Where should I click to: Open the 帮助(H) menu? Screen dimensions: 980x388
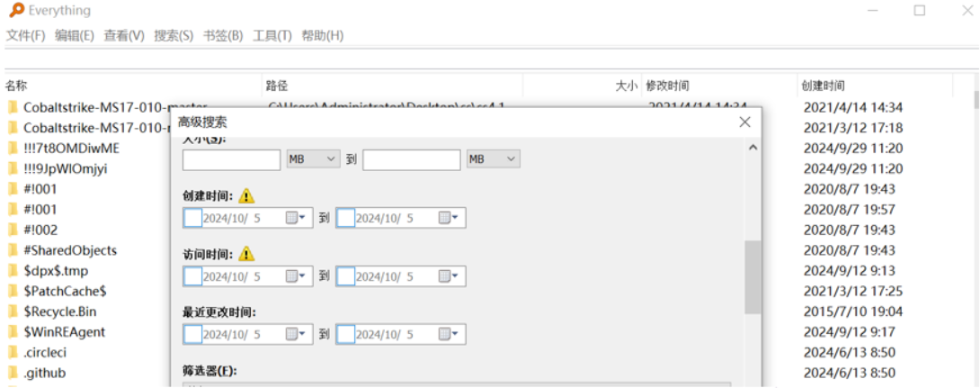tap(323, 36)
